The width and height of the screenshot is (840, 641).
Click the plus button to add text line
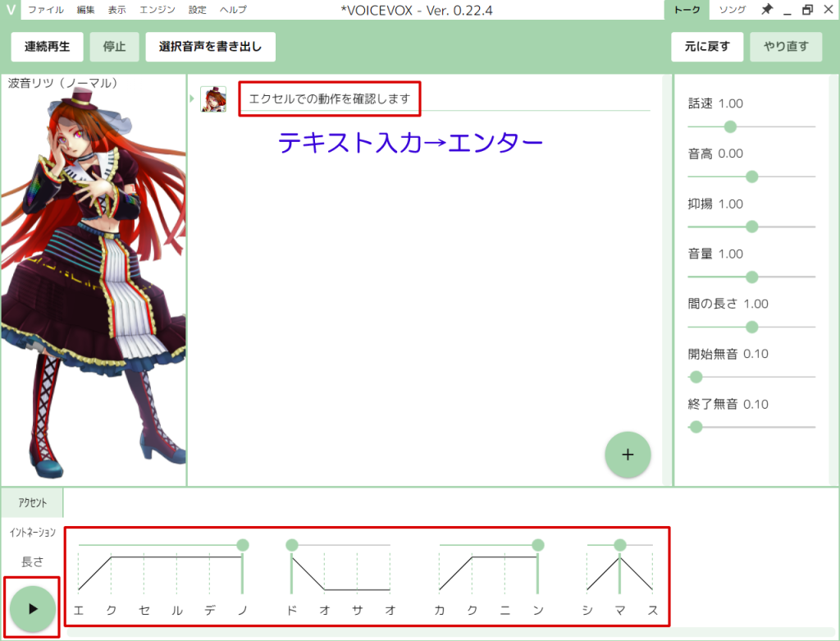[628, 454]
